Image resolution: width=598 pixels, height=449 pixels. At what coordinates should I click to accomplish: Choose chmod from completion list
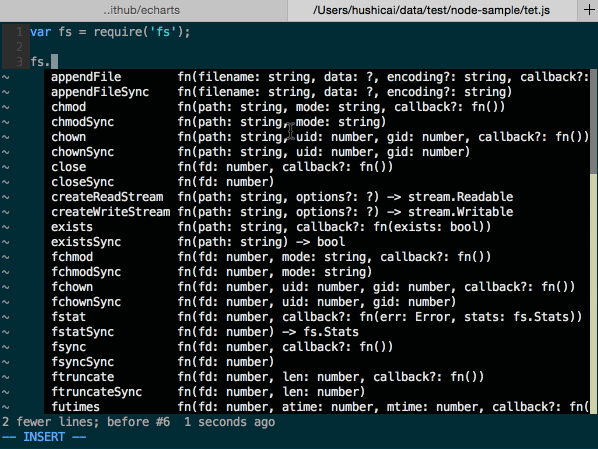coord(317,107)
